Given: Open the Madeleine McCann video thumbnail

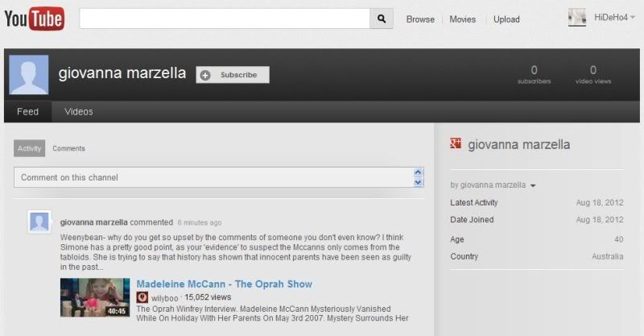Looking at the screenshot, I should pos(95,297).
